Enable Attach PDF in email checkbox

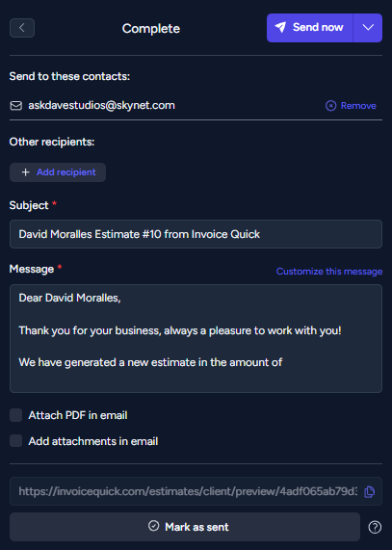[x=15, y=415]
